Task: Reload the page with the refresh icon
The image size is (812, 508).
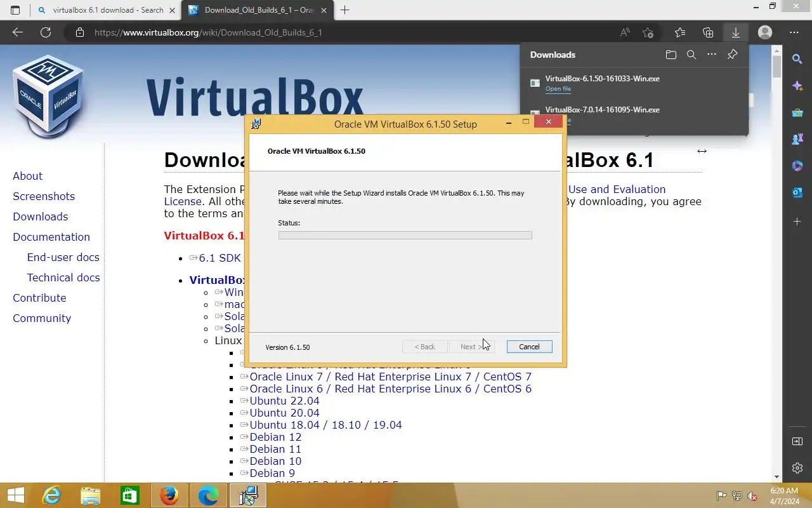Action: click(x=46, y=32)
